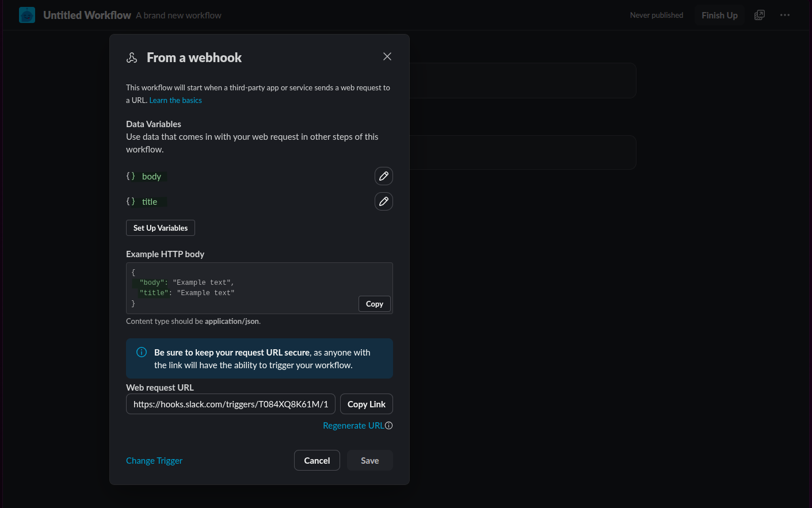The width and height of the screenshot is (812, 508).
Task: Copy the example HTTP body
Action: (375, 304)
